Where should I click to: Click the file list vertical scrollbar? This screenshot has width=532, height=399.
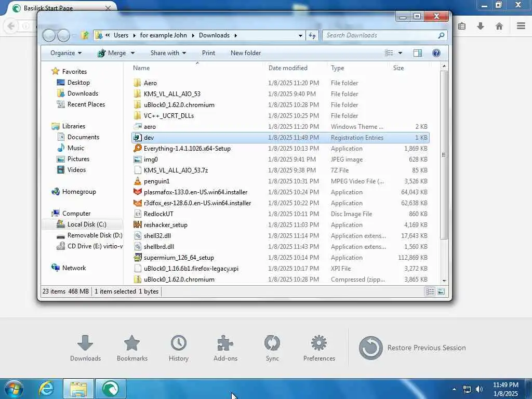[x=444, y=155]
